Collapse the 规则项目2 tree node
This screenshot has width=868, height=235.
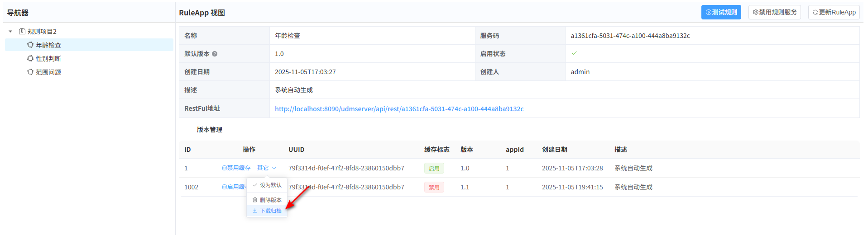[x=10, y=32]
